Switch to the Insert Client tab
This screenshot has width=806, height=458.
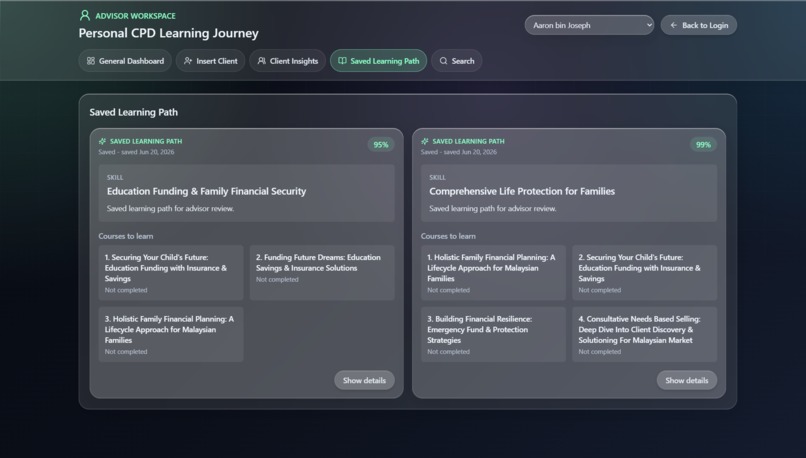tap(210, 61)
